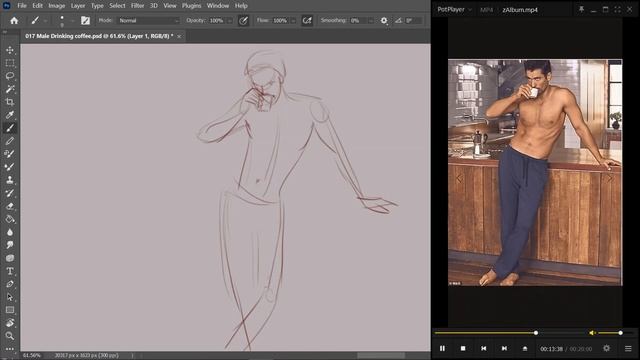This screenshot has width=640, height=360.
Task: Open the Type menu
Action: coord(97,6)
